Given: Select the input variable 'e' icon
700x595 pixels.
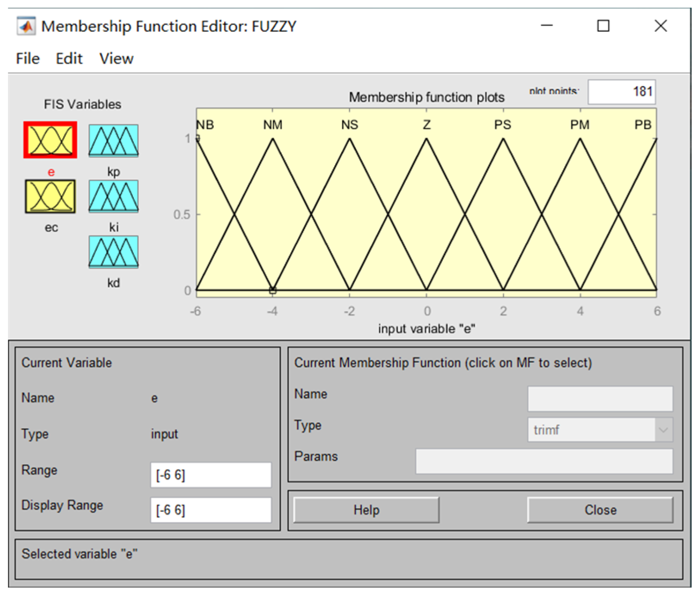Looking at the screenshot, I should point(50,140).
